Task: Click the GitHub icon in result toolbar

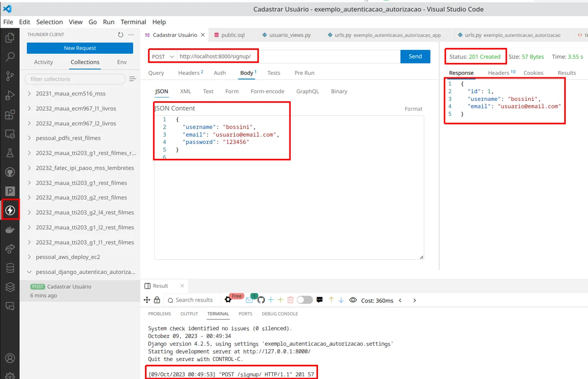Action: tap(261, 300)
